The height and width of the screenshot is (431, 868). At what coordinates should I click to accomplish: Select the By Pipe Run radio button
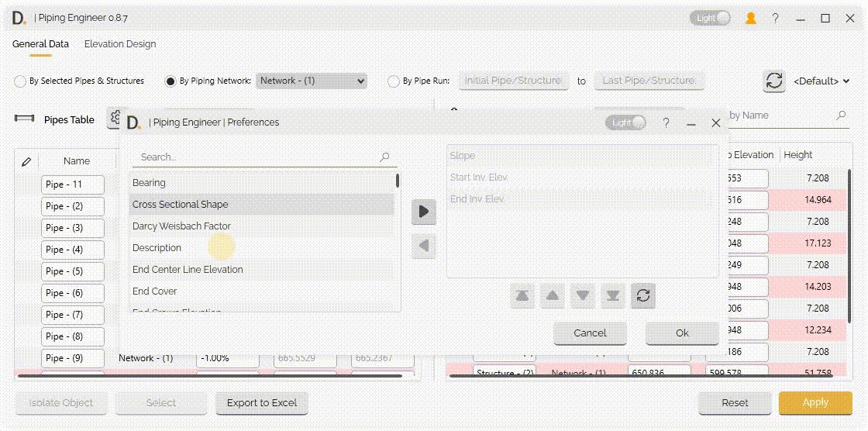coord(394,81)
